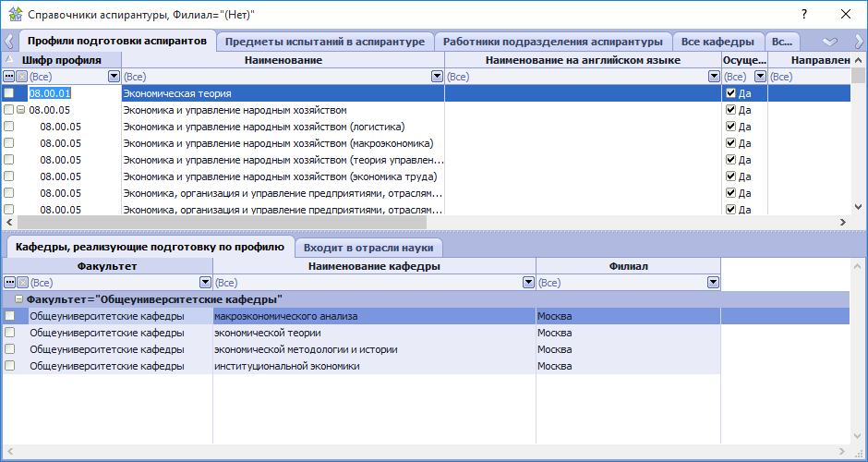This screenshot has width=868, height=462.
Task: Open the Шифр профиля filter dropdown
Action: (114, 77)
